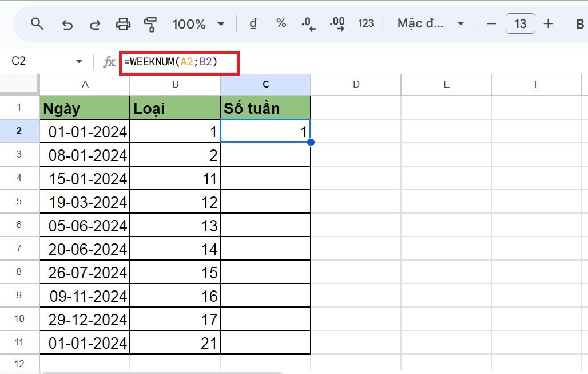
Task: Increase font size with plus
Action: [x=549, y=24]
